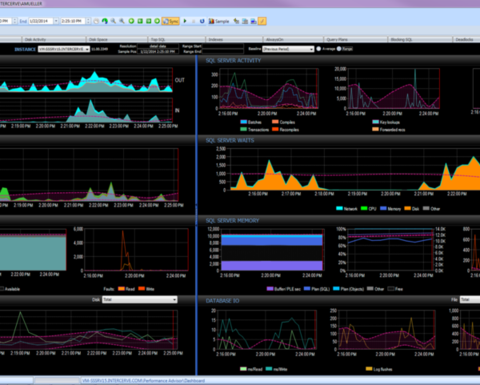Image resolution: width=480 pixels, height=385 pixels.
Task: Click the highlighted pencil icon in toolbar
Action: pos(262,21)
